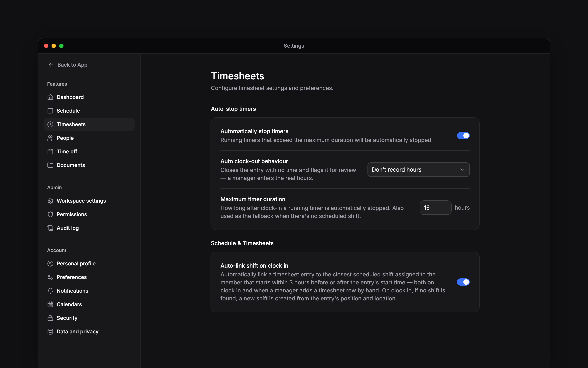Click the Notifications bell icon
The width and height of the screenshot is (588, 368).
pos(50,291)
